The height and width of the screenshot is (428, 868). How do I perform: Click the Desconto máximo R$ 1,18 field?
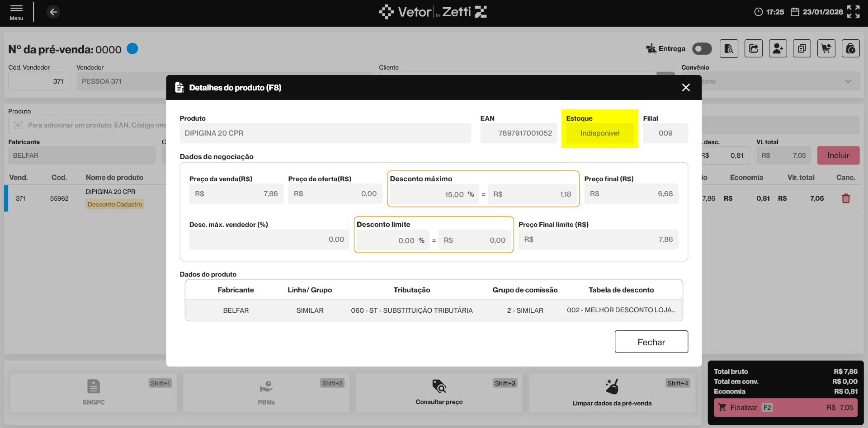pos(533,194)
